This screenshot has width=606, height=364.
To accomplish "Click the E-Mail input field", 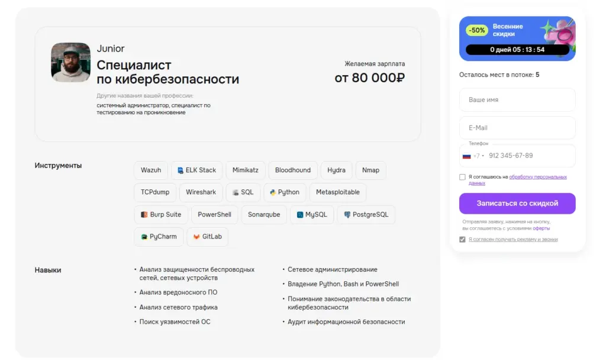I will pyautogui.click(x=517, y=127).
